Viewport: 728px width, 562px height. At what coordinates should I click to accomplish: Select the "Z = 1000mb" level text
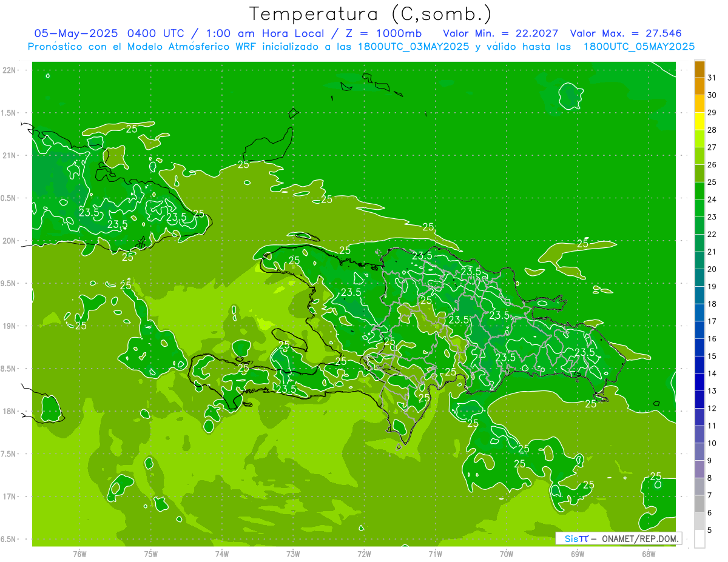[383, 33]
